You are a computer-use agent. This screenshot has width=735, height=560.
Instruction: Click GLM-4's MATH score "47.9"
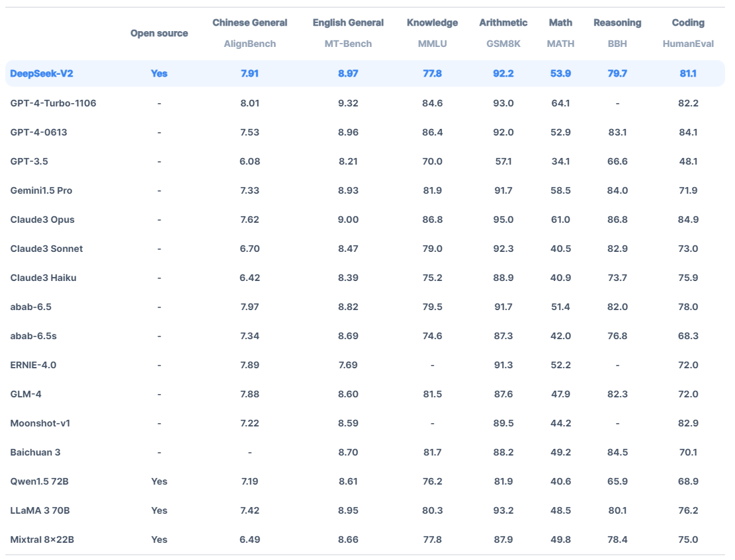pyautogui.click(x=560, y=393)
